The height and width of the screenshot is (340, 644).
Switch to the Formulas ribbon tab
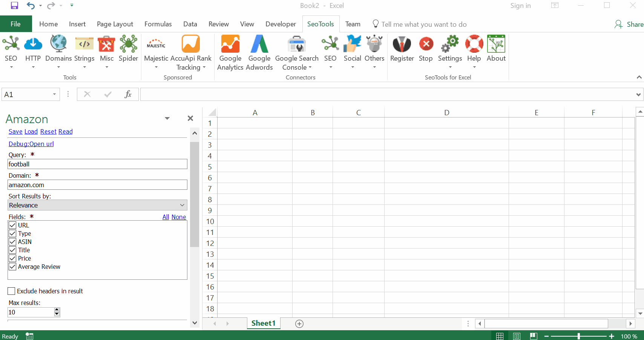pos(158,24)
